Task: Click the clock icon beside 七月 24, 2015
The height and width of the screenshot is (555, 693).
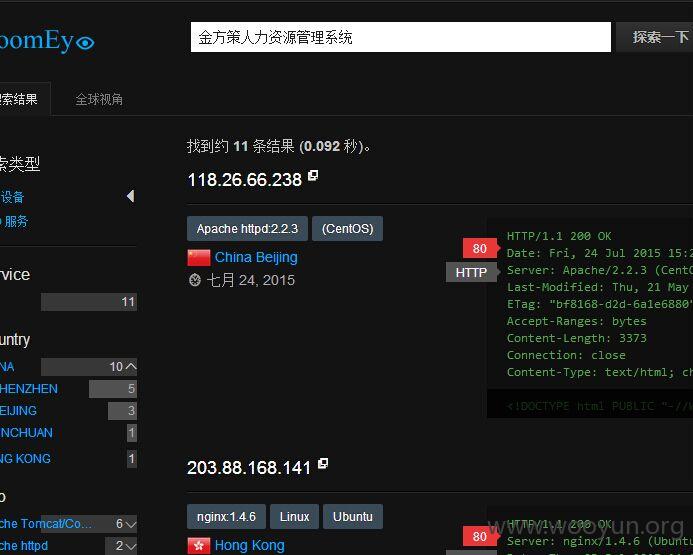Action: coord(194,280)
